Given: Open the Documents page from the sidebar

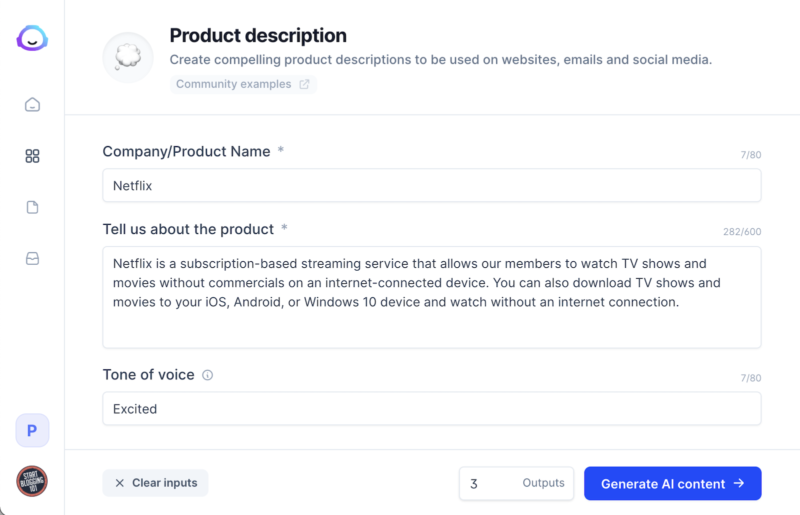Looking at the screenshot, I should coord(32,208).
